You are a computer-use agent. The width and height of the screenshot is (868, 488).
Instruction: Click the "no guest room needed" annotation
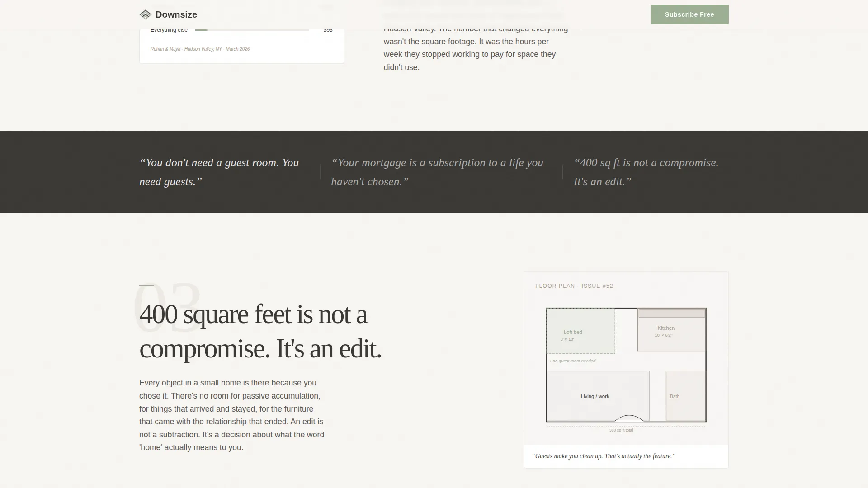[573, 361]
